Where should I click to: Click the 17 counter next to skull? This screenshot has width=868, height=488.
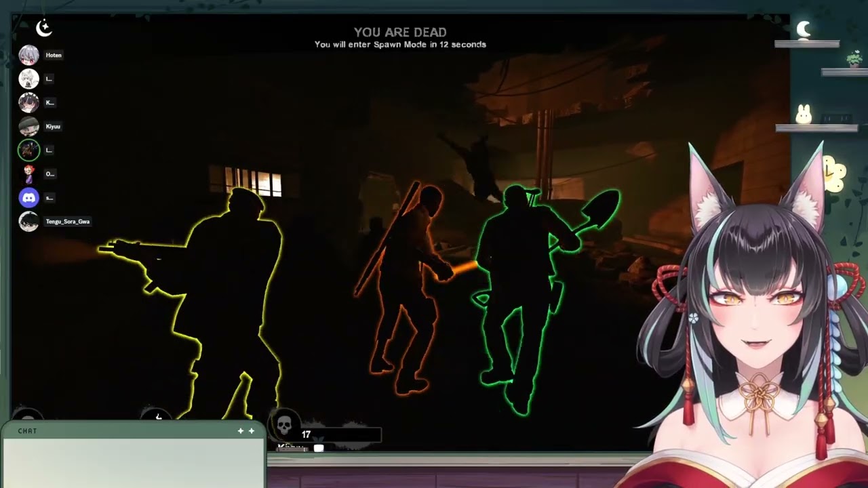[x=306, y=434]
